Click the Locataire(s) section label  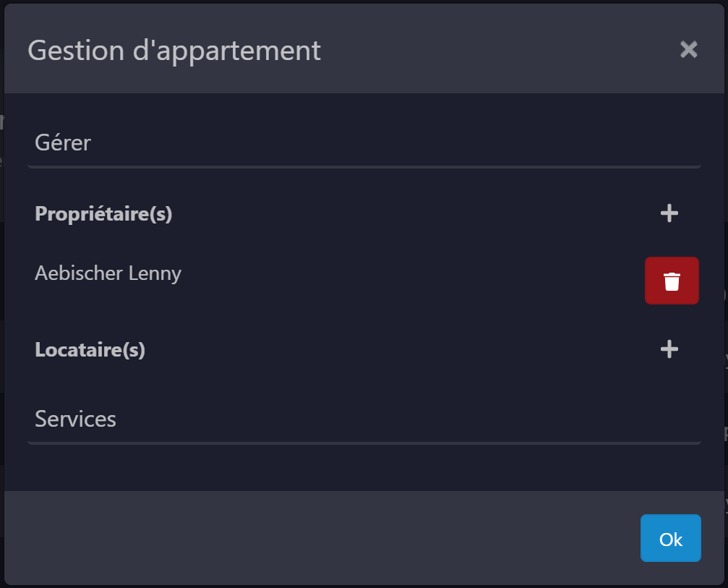pos(90,349)
